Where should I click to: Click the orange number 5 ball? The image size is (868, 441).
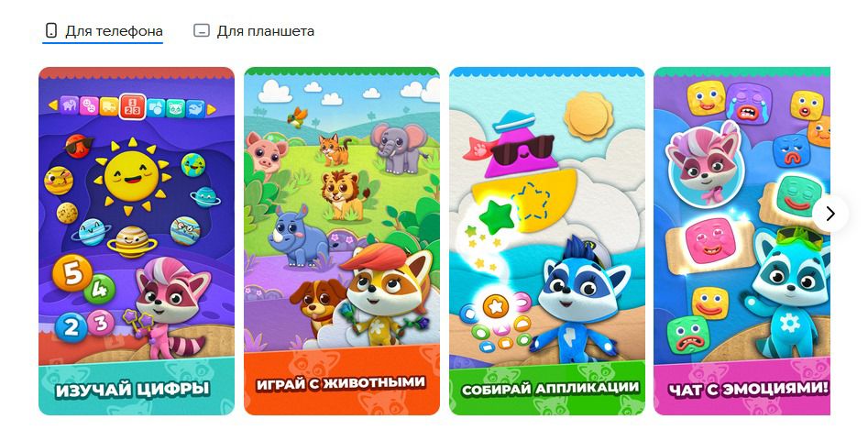[x=72, y=273]
